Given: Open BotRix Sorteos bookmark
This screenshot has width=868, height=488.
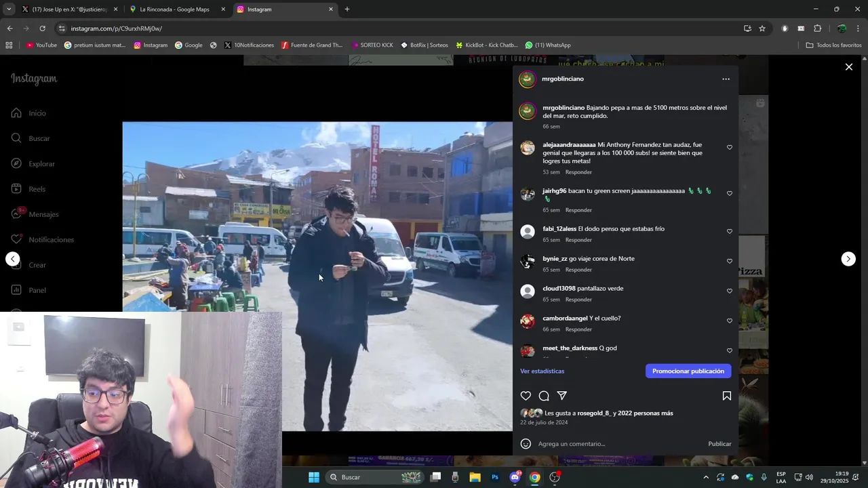Looking at the screenshot, I should point(425,45).
